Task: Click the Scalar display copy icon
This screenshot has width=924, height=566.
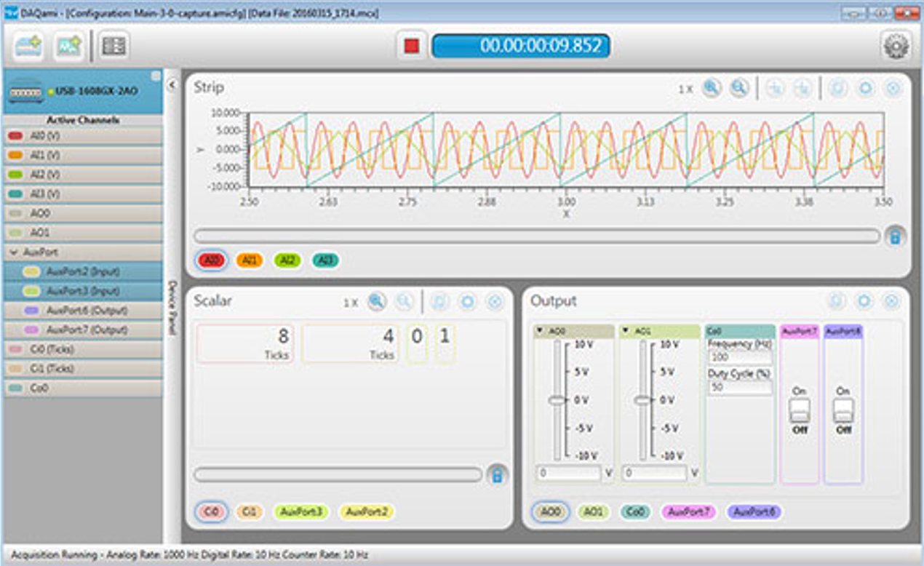Action: click(x=439, y=302)
